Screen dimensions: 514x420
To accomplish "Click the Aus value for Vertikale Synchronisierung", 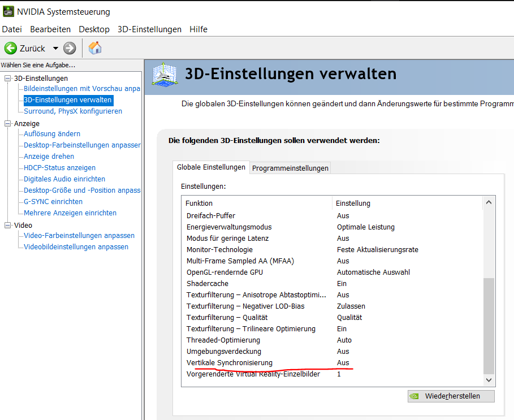I will [x=343, y=363].
